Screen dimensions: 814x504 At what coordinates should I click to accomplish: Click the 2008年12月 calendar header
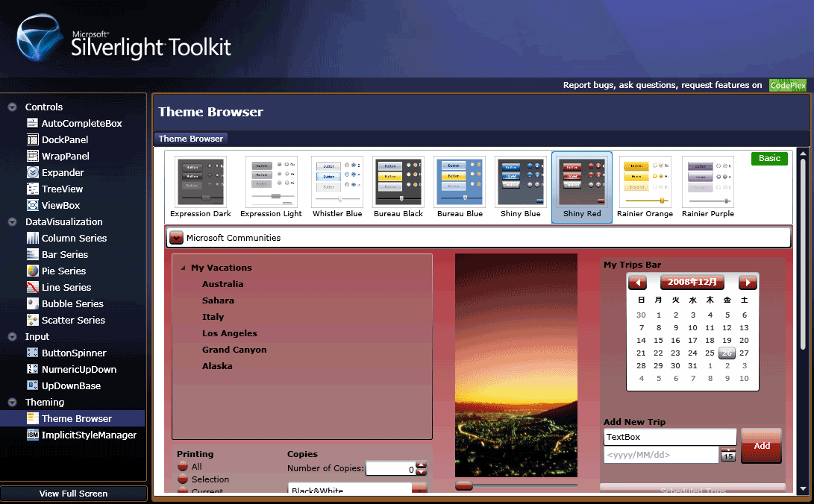[x=692, y=282]
